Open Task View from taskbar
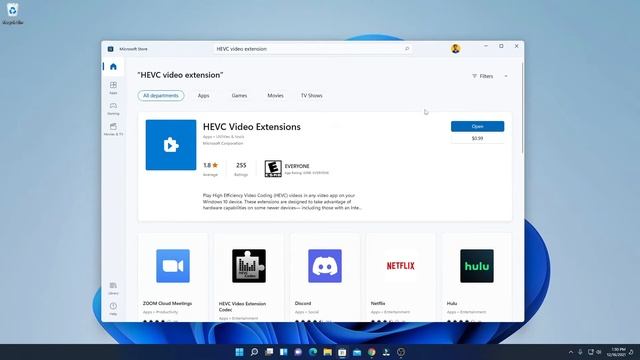640x360 pixels. [x=269, y=352]
